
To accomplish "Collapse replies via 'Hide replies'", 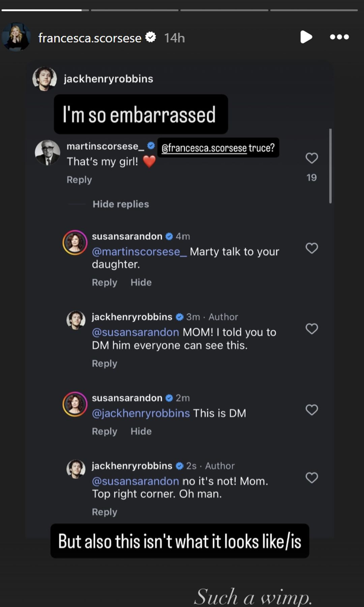I will click(121, 204).
